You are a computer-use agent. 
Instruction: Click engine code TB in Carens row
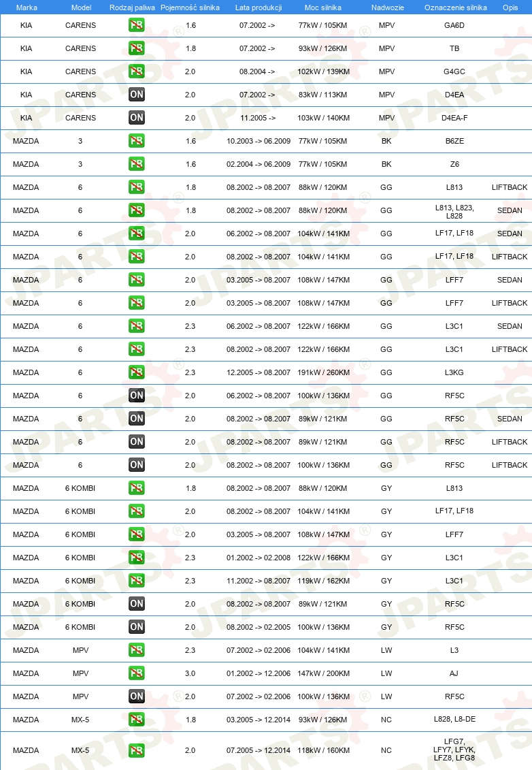point(454,48)
